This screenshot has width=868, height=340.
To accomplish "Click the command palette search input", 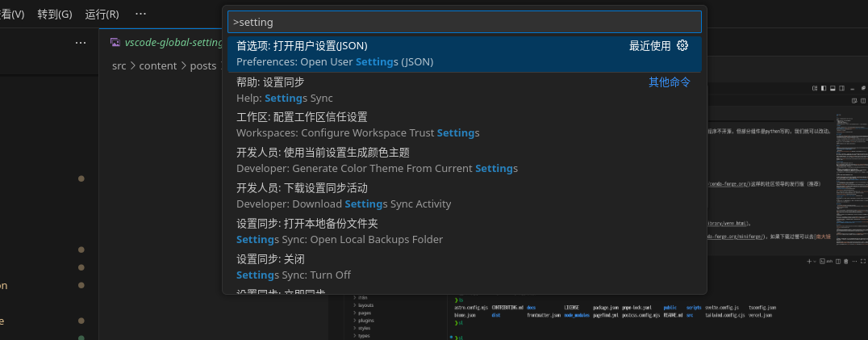I will pyautogui.click(x=464, y=22).
